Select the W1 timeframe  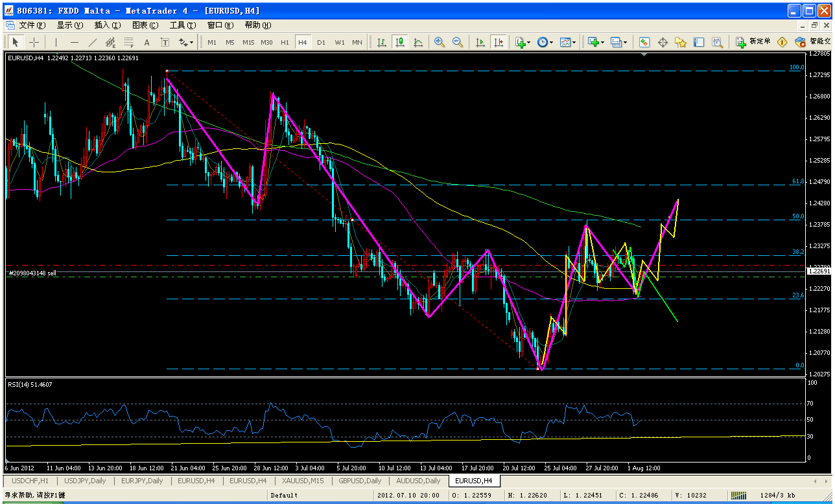click(x=339, y=42)
